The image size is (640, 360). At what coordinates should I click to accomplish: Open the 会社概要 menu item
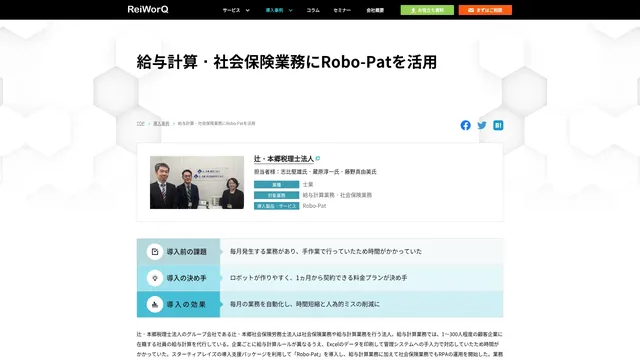(x=375, y=10)
